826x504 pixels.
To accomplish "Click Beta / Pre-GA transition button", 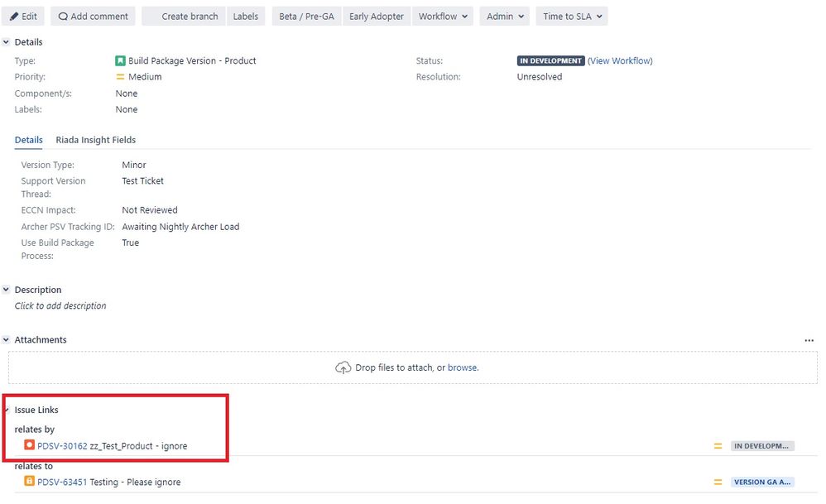I will [306, 17].
